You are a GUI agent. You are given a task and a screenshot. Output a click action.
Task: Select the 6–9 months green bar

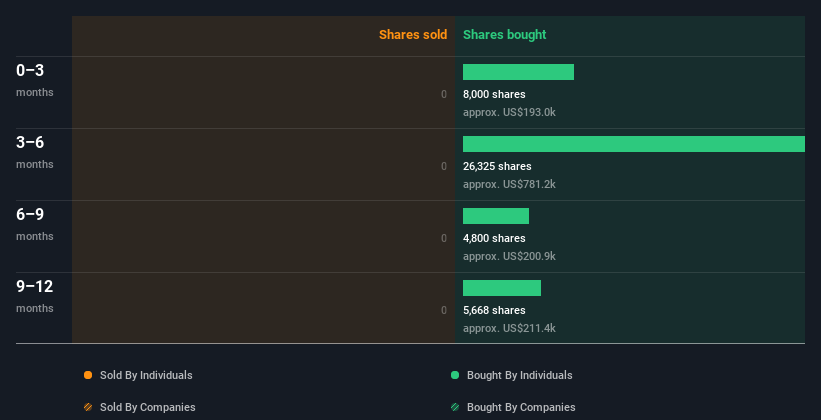click(496, 216)
